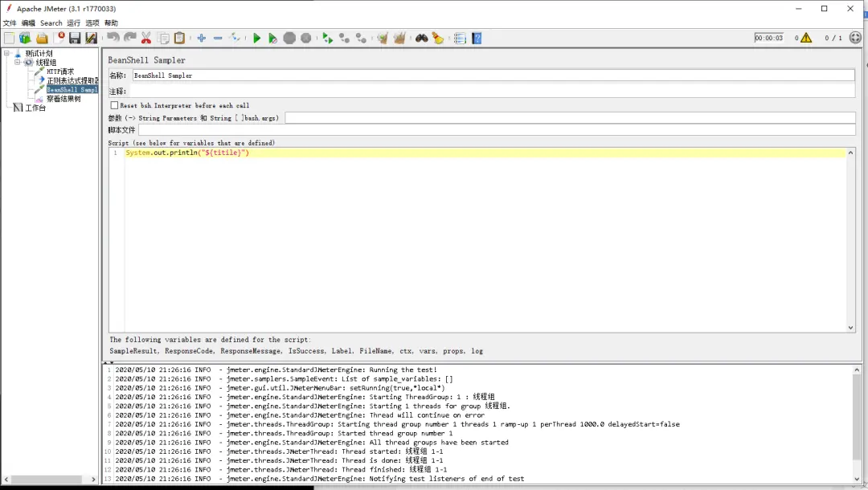
Task: Select 工作台 in the tree
Action: pyautogui.click(x=35, y=108)
